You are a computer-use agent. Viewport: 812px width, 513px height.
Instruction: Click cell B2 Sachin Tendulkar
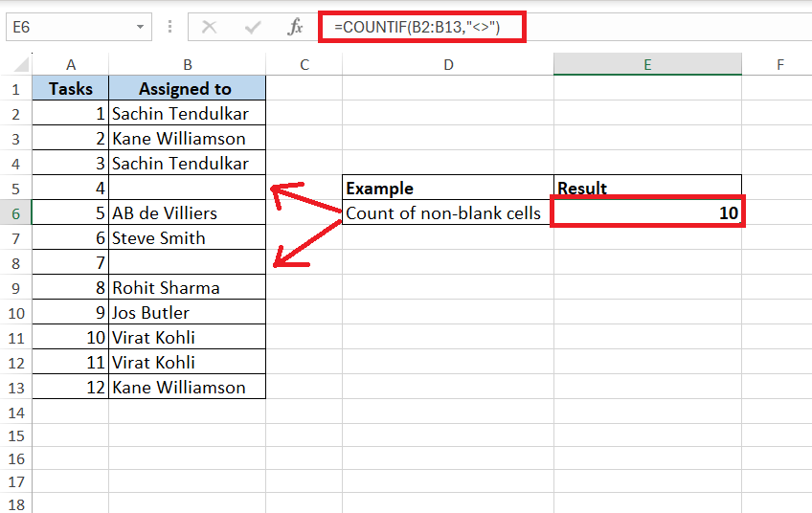point(188,113)
